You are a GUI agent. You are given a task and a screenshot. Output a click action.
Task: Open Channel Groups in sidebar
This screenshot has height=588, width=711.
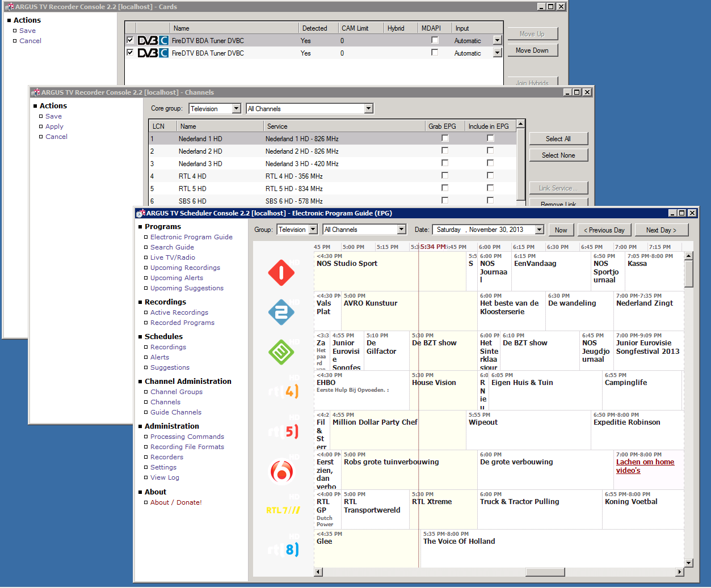pos(176,392)
